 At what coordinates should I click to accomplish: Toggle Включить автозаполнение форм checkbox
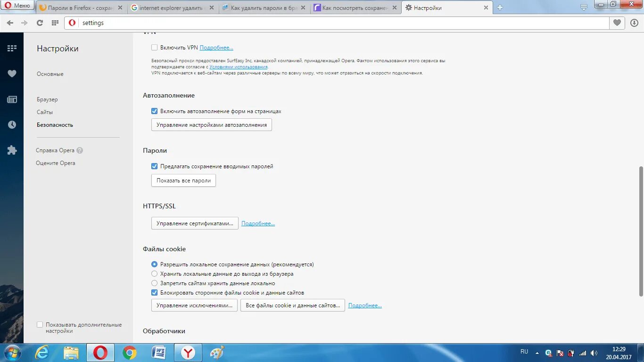(x=154, y=111)
